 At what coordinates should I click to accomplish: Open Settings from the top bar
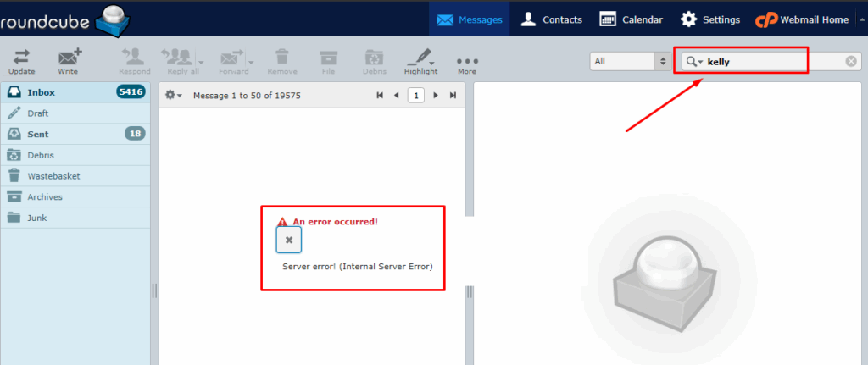click(x=710, y=20)
